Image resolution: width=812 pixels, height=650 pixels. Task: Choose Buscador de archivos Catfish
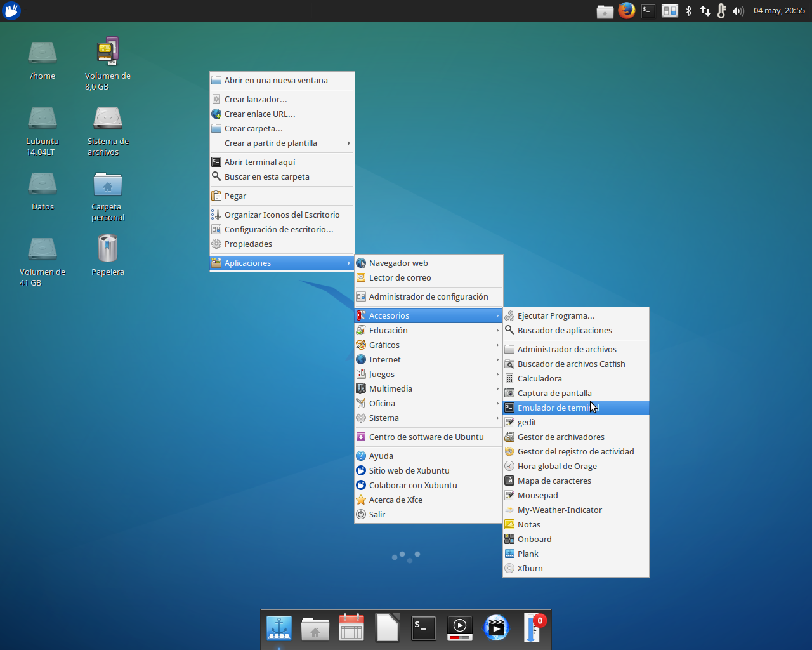point(572,364)
